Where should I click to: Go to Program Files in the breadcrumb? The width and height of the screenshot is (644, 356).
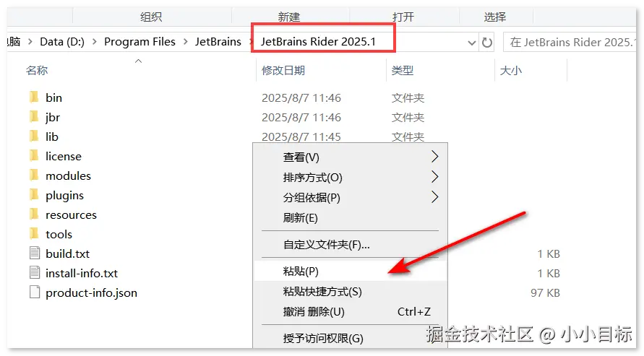click(x=139, y=42)
